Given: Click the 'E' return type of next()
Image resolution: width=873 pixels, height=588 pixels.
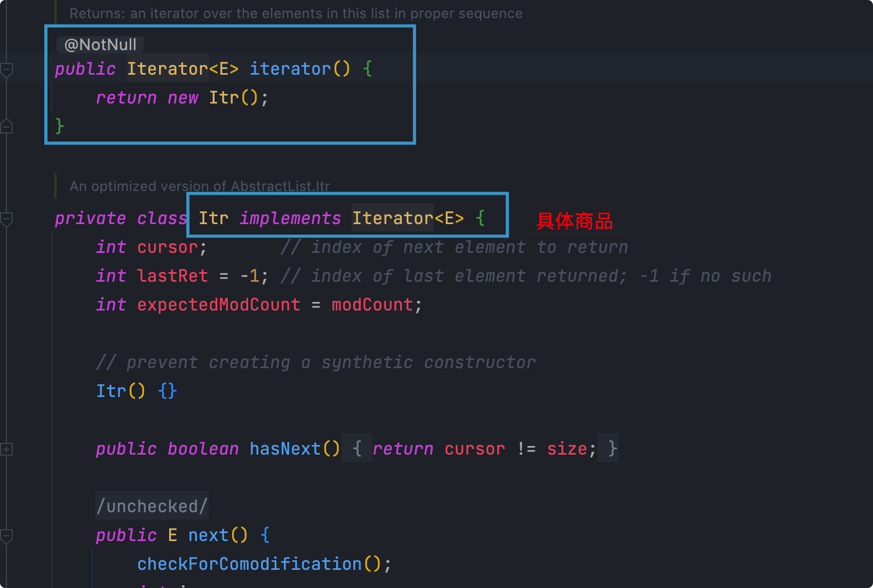Looking at the screenshot, I should [x=172, y=535].
